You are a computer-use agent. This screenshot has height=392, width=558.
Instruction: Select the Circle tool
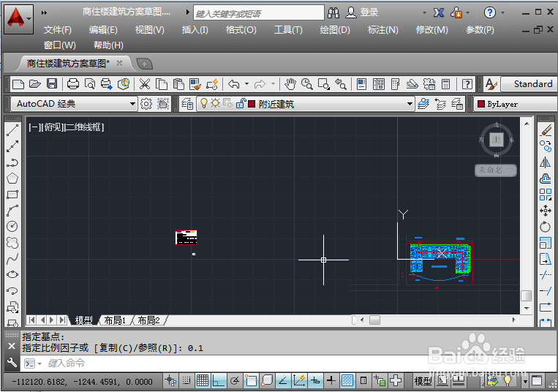pyautogui.click(x=12, y=226)
